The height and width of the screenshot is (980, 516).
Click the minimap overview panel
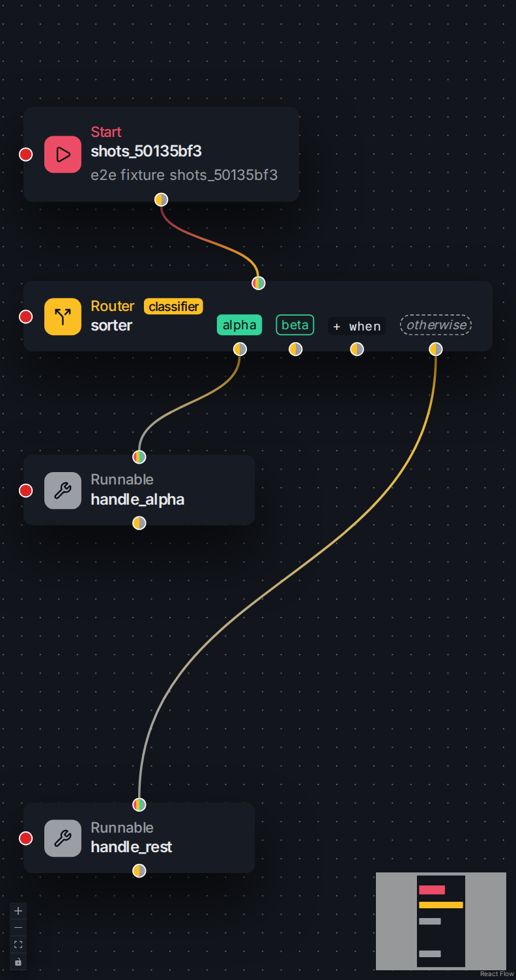tap(441, 921)
